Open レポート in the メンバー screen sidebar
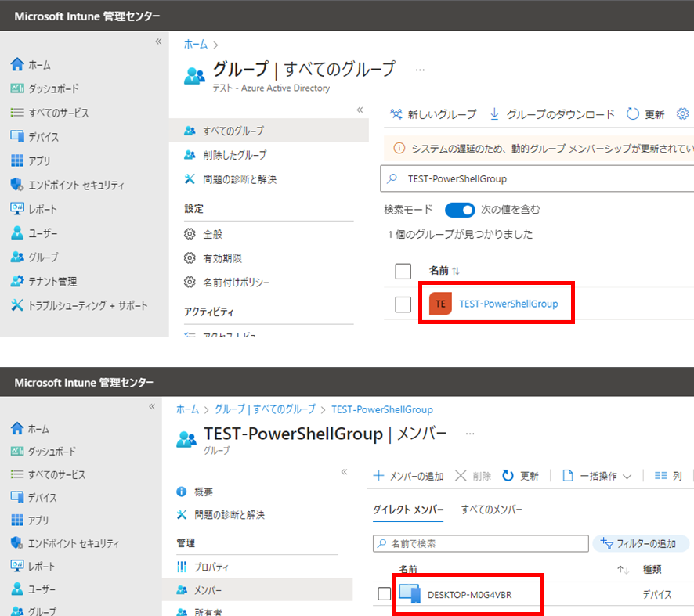The image size is (694, 616). coord(33,566)
